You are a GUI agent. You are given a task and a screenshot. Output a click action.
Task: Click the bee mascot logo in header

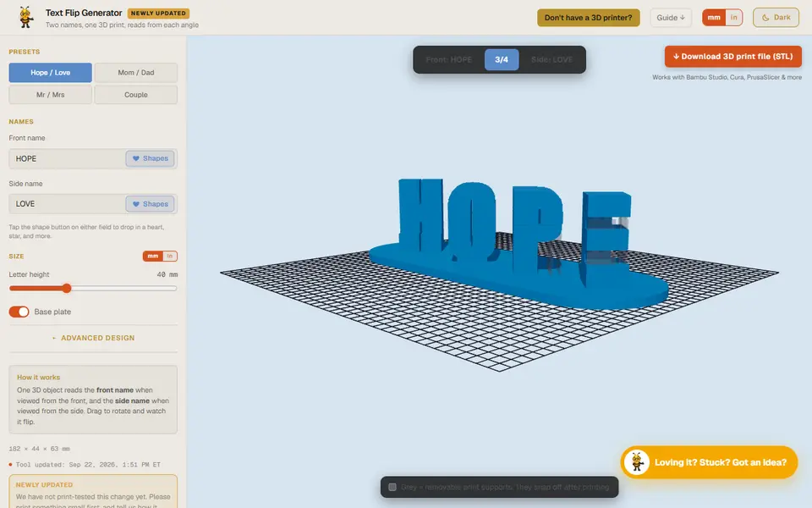tap(25, 17)
